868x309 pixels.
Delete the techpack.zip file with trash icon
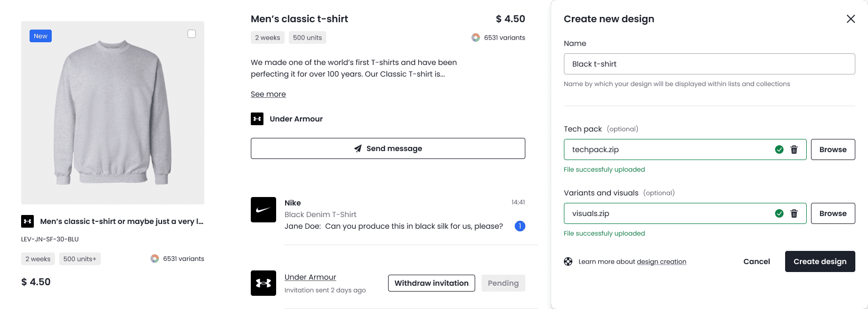[794, 149]
